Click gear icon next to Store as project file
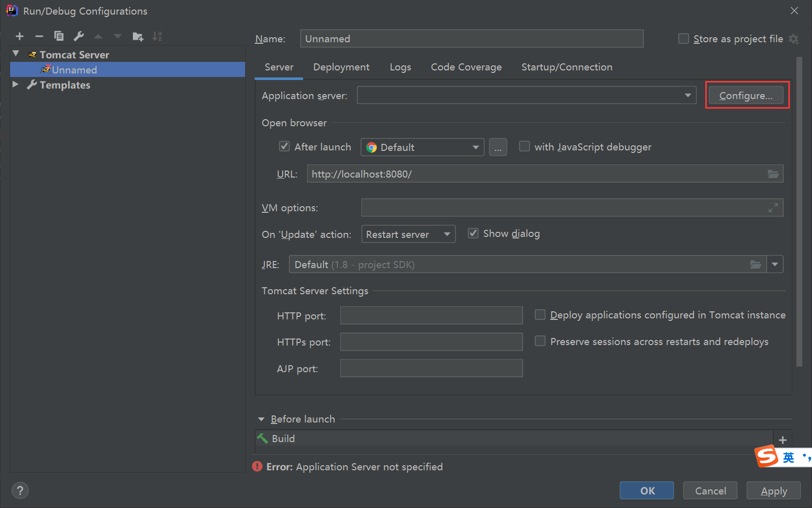 tap(794, 39)
